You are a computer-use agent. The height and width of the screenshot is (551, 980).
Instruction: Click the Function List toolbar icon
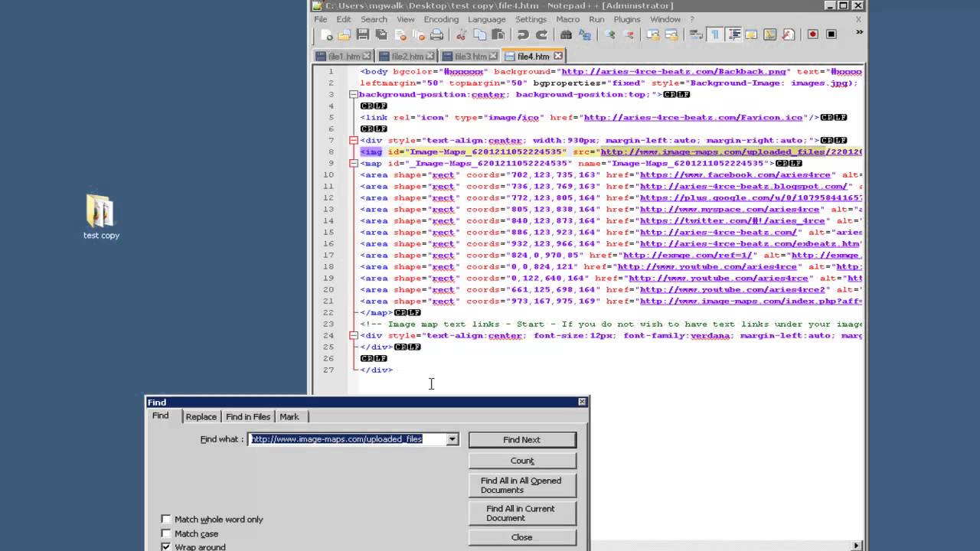coord(789,34)
